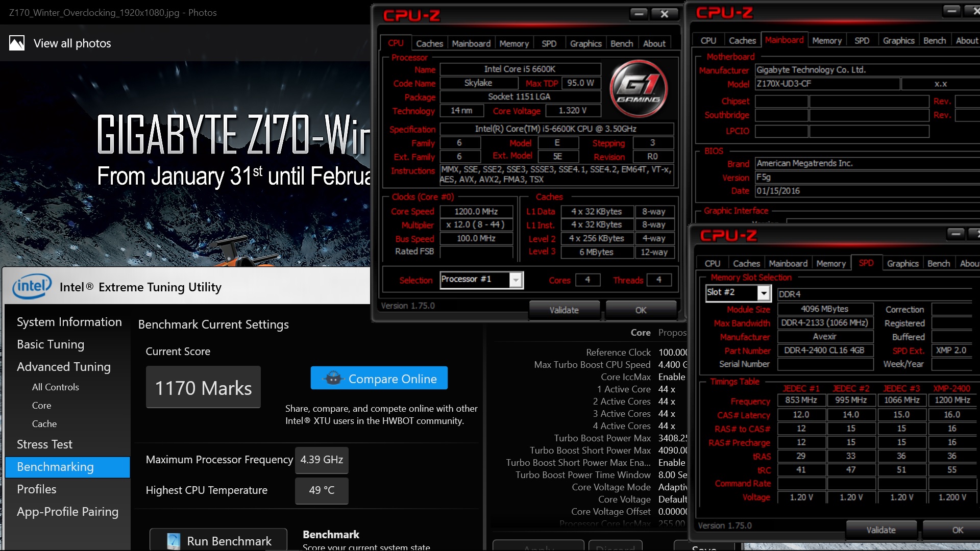Image resolution: width=980 pixels, height=551 pixels.
Task: Select Graphics tab in SPD CPU-Z window
Action: pyautogui.click(x=902, y=263)
